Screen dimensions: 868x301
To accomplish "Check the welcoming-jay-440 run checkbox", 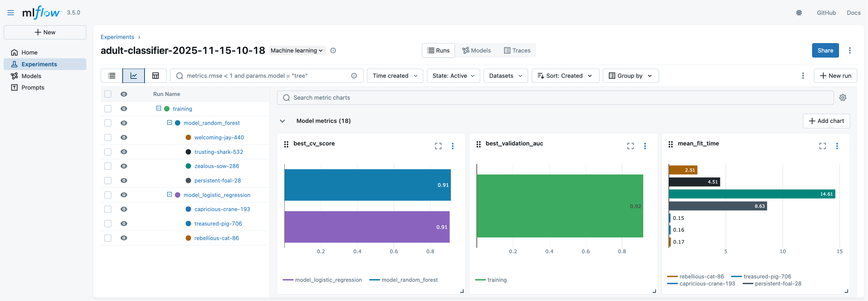I will (108, 137).
